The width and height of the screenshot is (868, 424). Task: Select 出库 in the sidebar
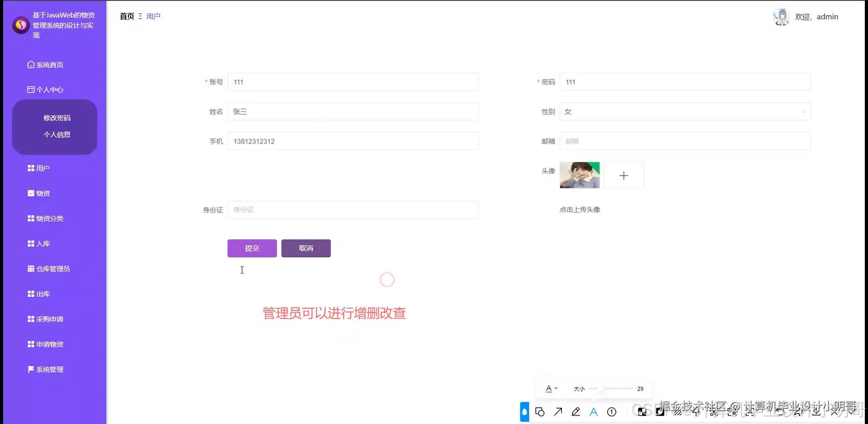[43, 294]
